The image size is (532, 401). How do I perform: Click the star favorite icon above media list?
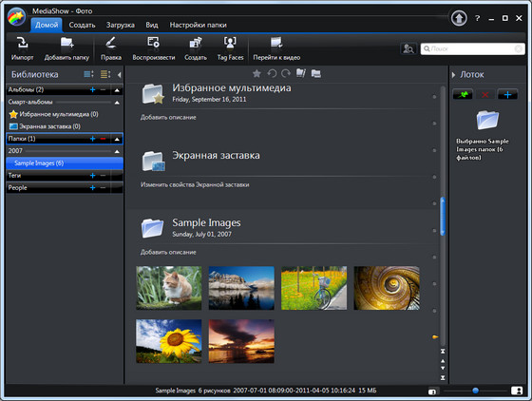(x=256, y=73)
